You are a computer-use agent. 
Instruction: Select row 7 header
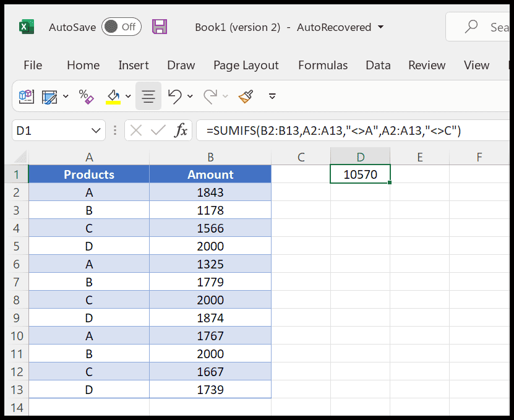click(16, 281)
